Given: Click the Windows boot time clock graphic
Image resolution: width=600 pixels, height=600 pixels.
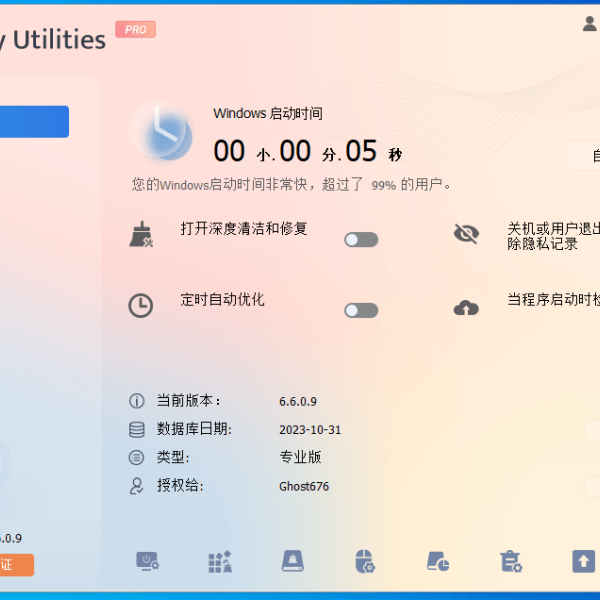Looking at the screenshot, I should click(162, 133).
